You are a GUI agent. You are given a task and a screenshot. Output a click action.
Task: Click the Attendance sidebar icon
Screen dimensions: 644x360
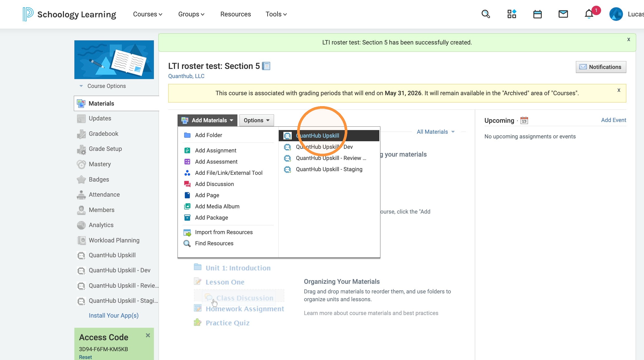click(x=81, y=195)
